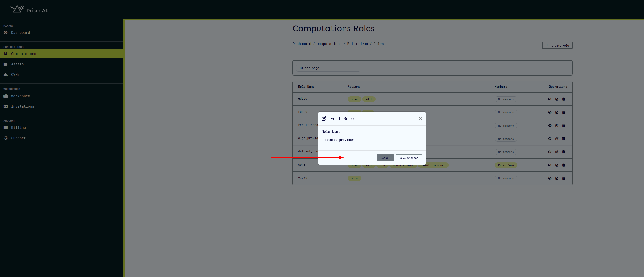Click the Role Name column header
This screenshot has width=644, height=277.
point(306,87)
